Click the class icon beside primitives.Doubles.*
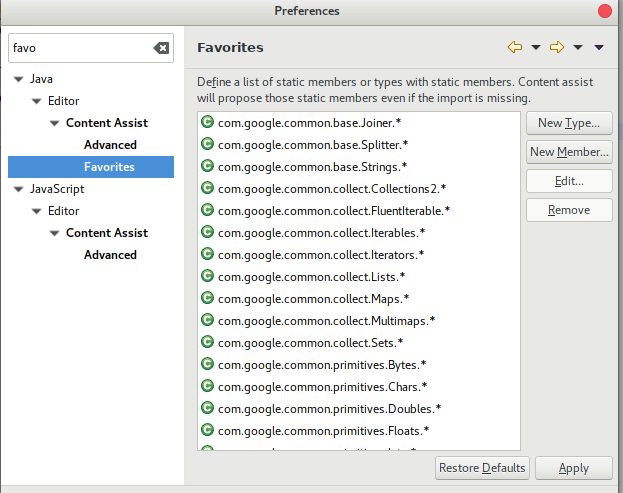 pos(207,408)
